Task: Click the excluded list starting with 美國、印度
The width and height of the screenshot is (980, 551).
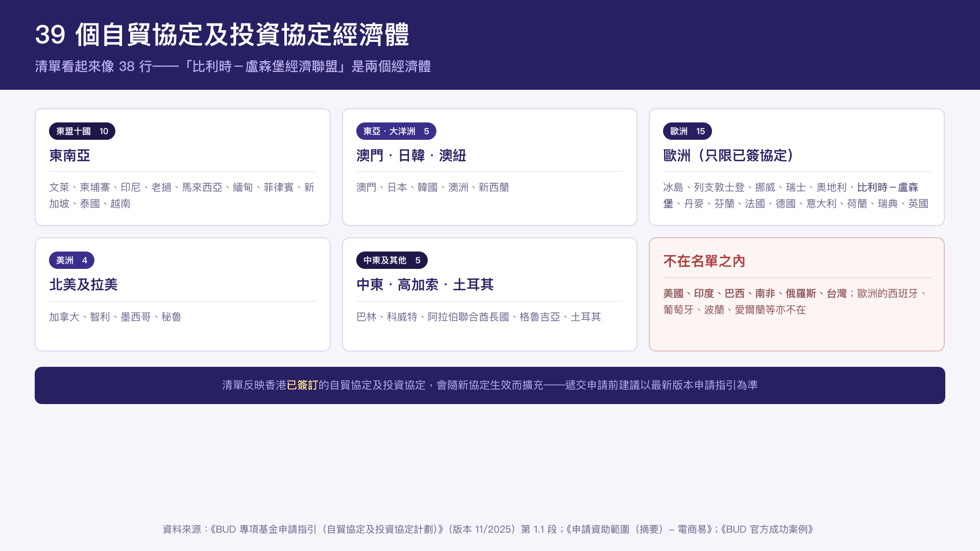Action: pyautogui.click(x=796, y=302)
